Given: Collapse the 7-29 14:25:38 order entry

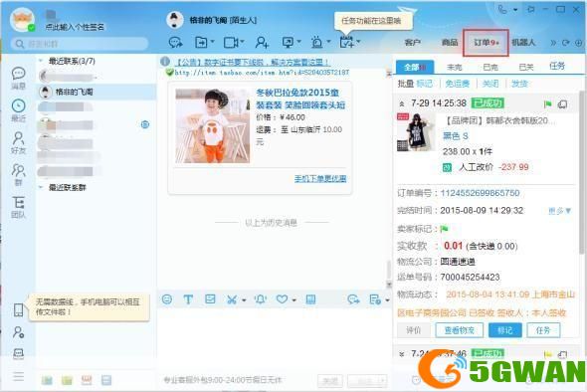Looking at the screenshot, I should click(402, 103).
